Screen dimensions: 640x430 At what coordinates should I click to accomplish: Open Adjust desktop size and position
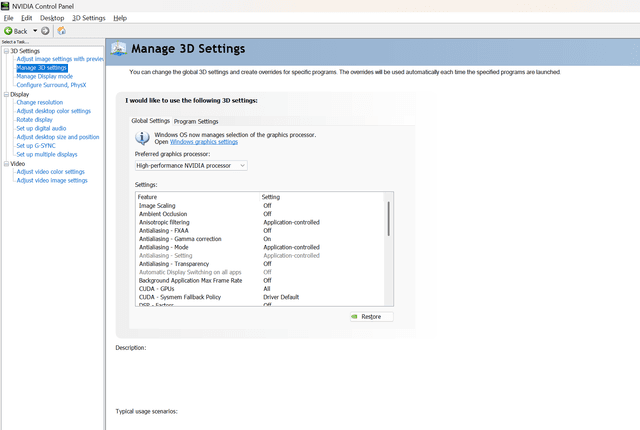58,137
